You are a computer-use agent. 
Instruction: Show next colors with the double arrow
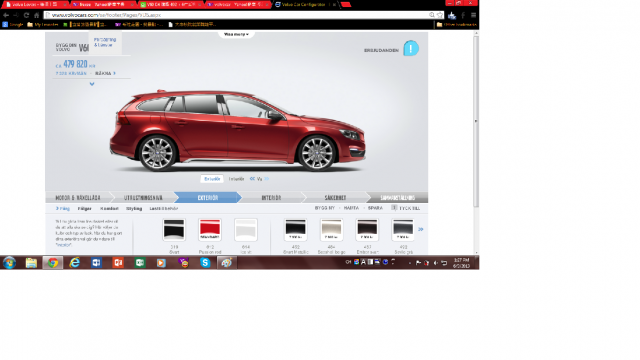(x=421, y=229)
